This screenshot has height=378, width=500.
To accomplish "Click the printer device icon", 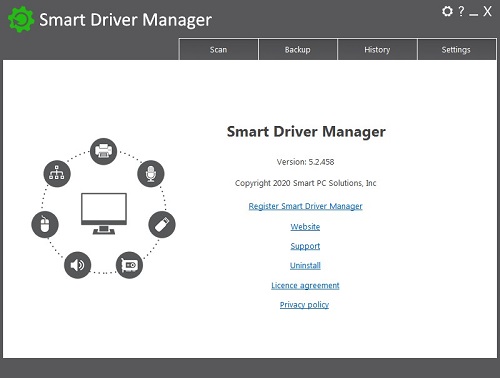I will point(104,151).
